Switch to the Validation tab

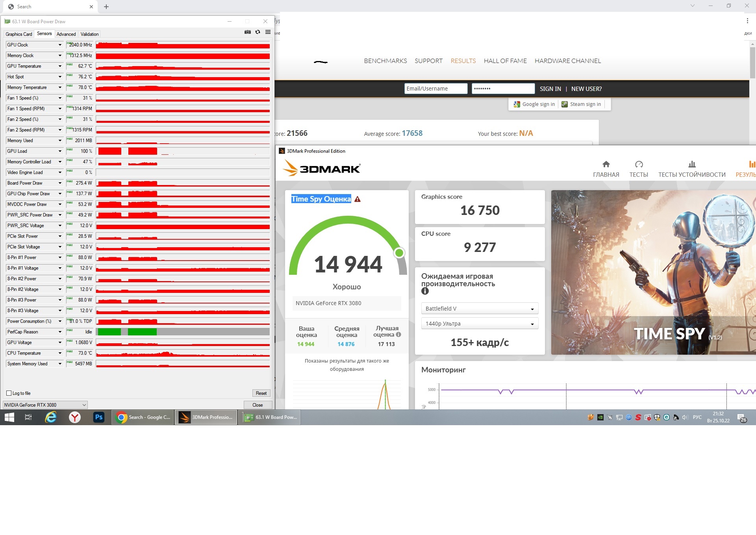[x=89, y=34]
